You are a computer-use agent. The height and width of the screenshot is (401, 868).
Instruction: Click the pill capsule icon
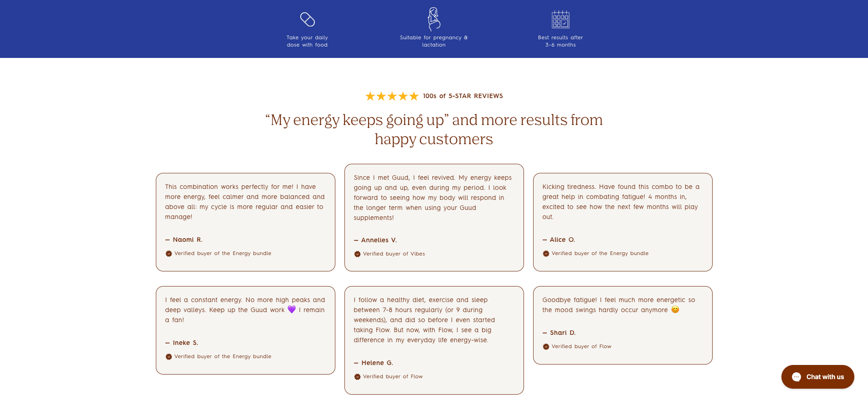pos(308,19)
